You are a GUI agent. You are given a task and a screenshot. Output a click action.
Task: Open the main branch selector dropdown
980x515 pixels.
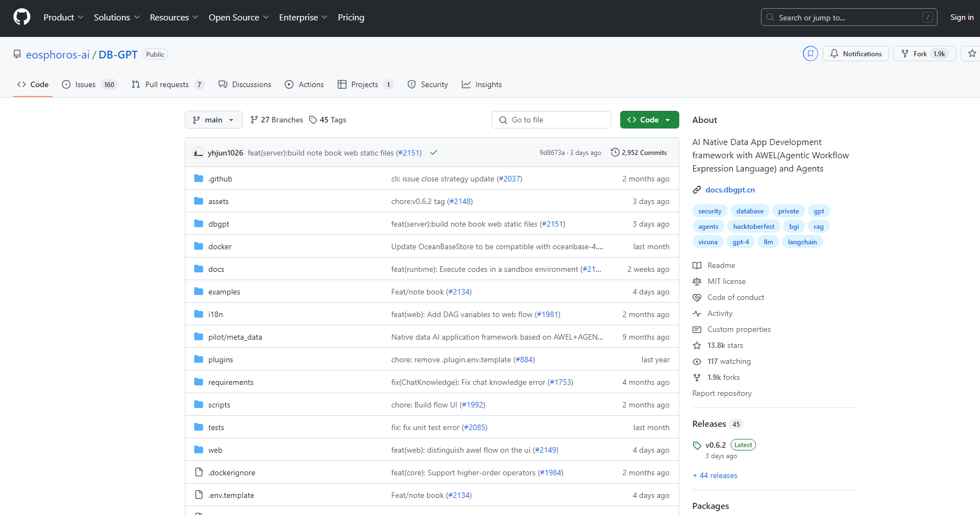214,120
